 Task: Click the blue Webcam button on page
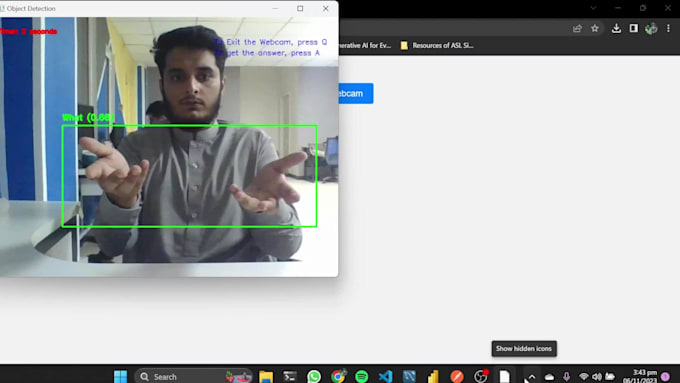point(356,93)
